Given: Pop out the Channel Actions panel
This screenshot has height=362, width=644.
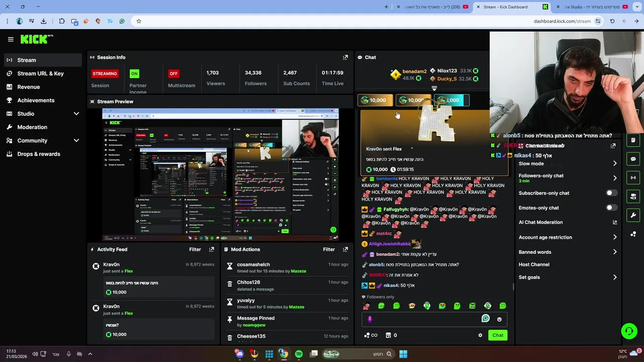Looking at the screenshot, I should pos(613,146).
